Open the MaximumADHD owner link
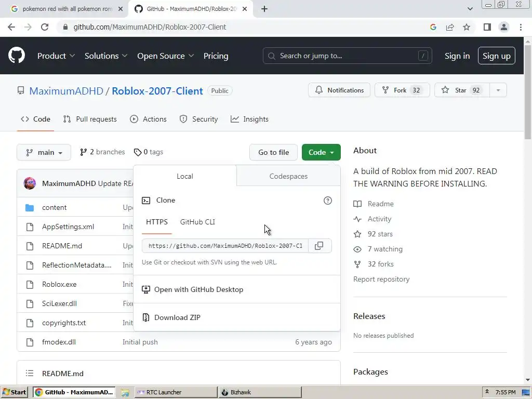 pos(66,91)
